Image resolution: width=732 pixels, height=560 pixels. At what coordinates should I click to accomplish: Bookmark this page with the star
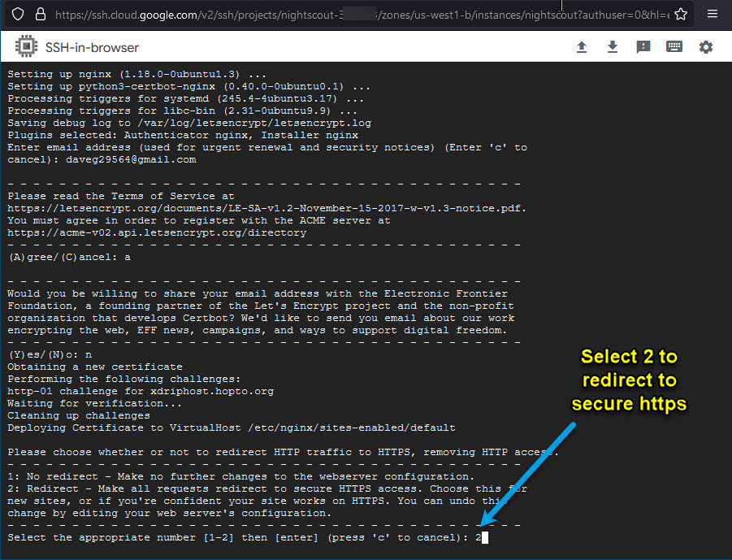tap(681, 15)
